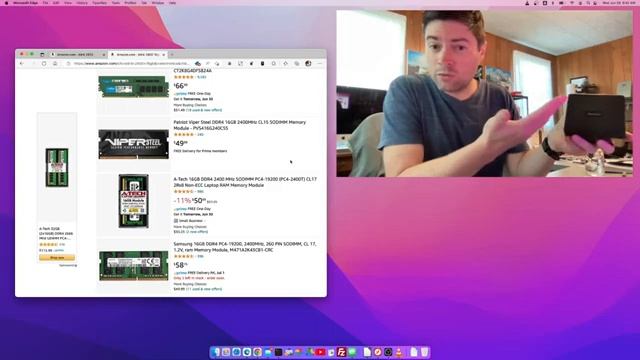Open star ratings for the Samsung module

click(184, 256)
